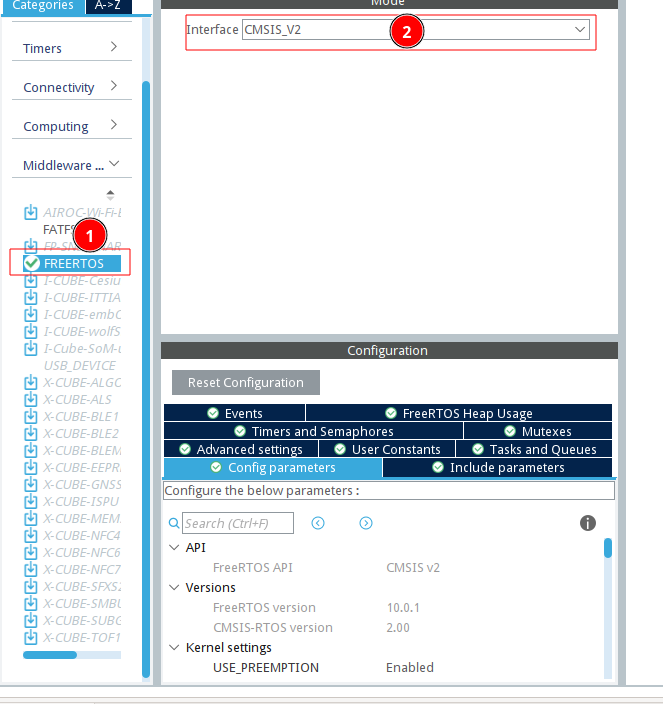Open the Mutexes tab
Viewport: 663px width, 704px height.
538,431
